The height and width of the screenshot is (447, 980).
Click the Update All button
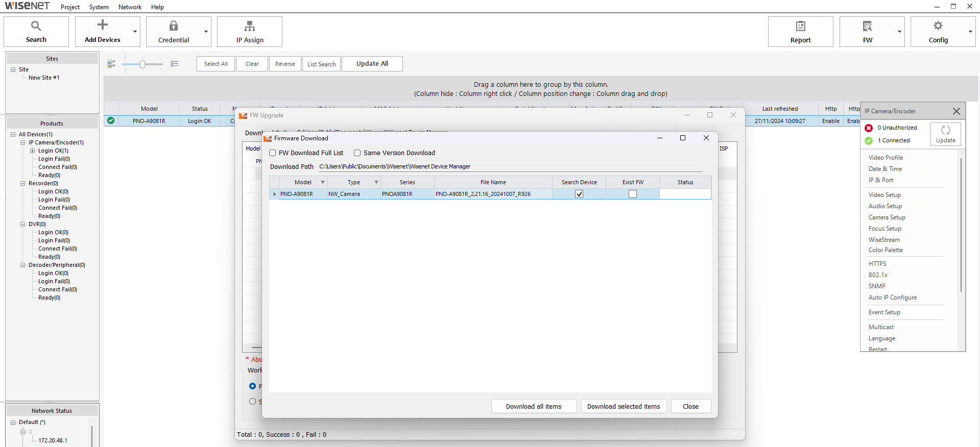click(372, 64)
